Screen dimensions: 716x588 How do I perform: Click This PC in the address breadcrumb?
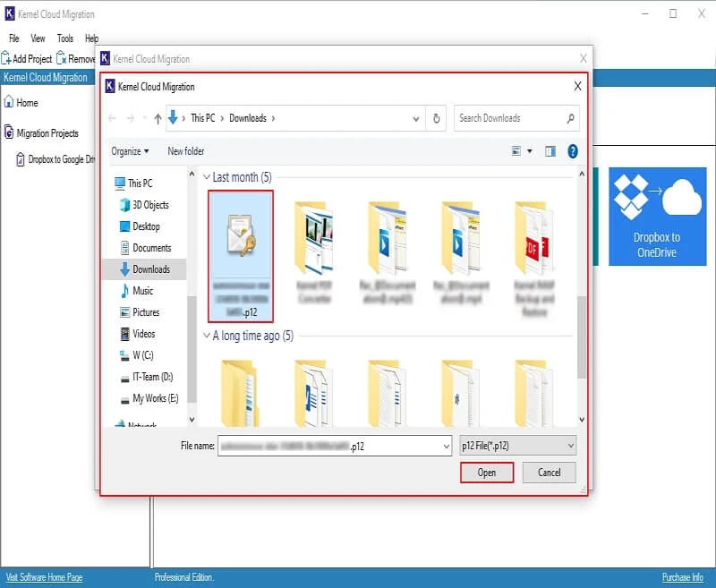pyautogui.click(x=203, y=118)
